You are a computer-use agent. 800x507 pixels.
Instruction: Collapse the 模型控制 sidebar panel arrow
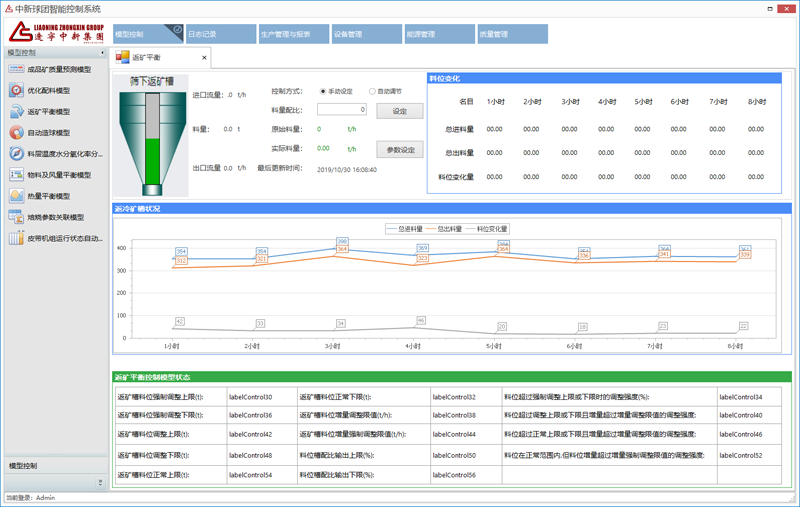click(x=102, y=53)
